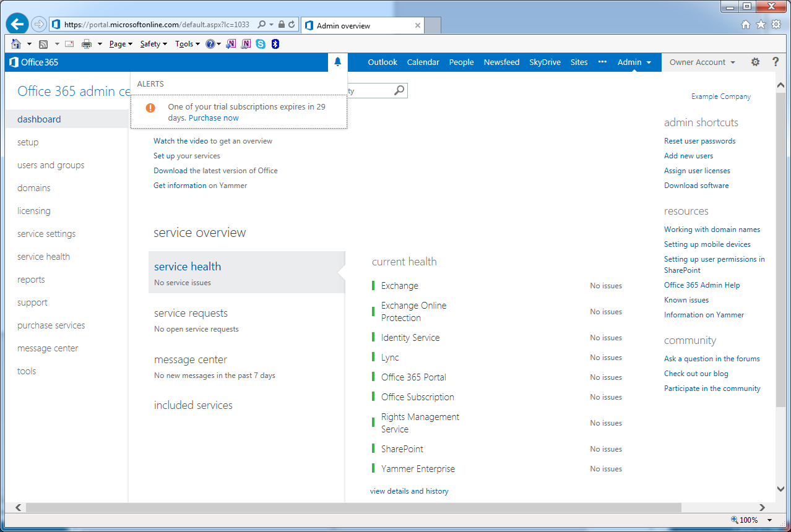
Task: Click the search magnifier icon in the page
Action: [x=399, y=91]
